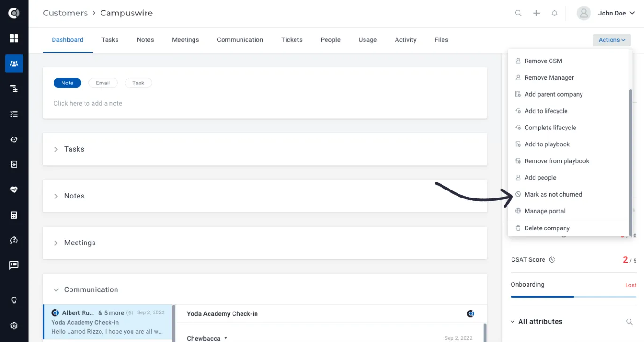Screen dimensions: 644x342
Task: Click the sync icon in sidebar
Action: [14, 139]
